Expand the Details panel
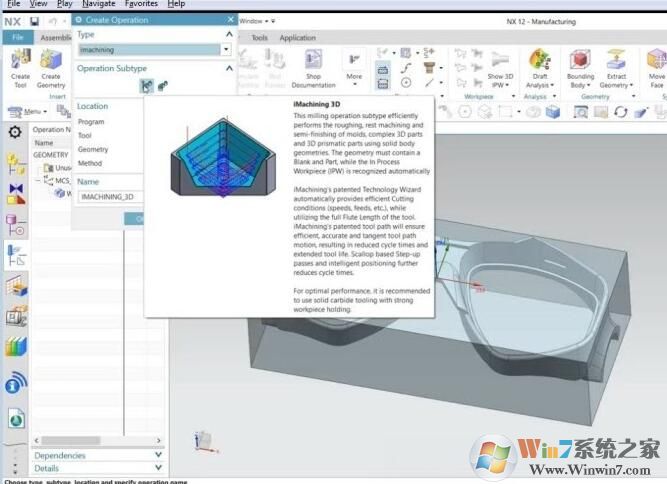Image resolution: width=667 pixels, height=484 pixels. (x=159, y=468)
